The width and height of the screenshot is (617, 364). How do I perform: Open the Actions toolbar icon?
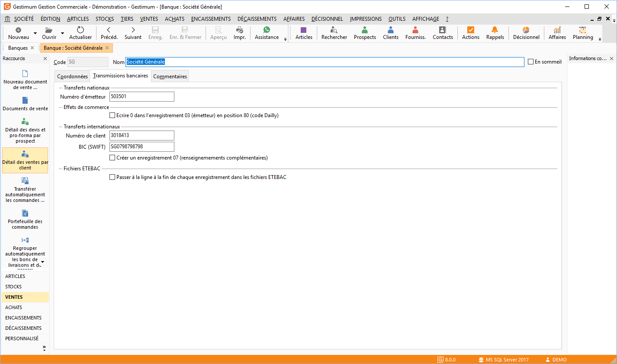(x=471, y=30)
